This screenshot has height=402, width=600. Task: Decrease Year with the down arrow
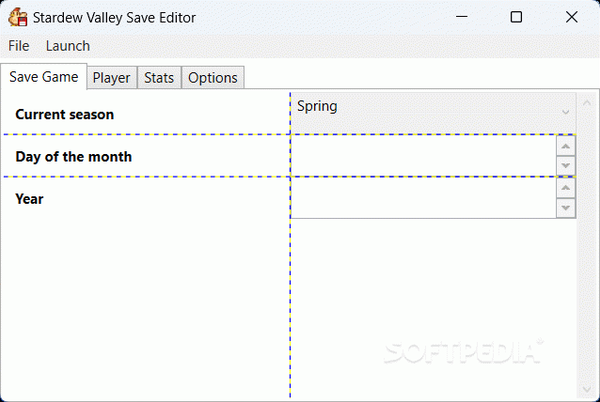point(566,208)
